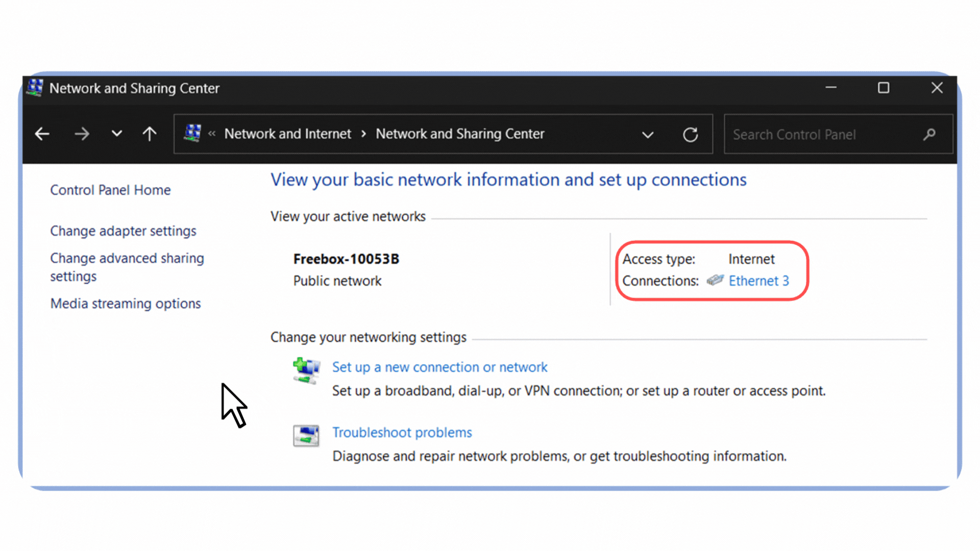The image size is (980, 551).
Task: Select the Network and Sharing Center breadcrumb
Action: (x=460, y=134)
